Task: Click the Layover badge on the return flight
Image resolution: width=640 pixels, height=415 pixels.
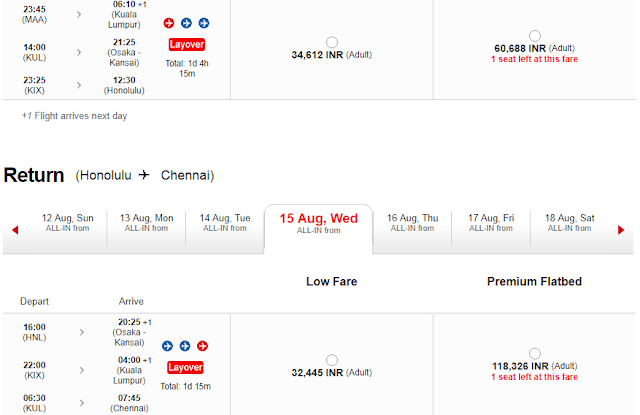Action: click(x=185, y=368)
